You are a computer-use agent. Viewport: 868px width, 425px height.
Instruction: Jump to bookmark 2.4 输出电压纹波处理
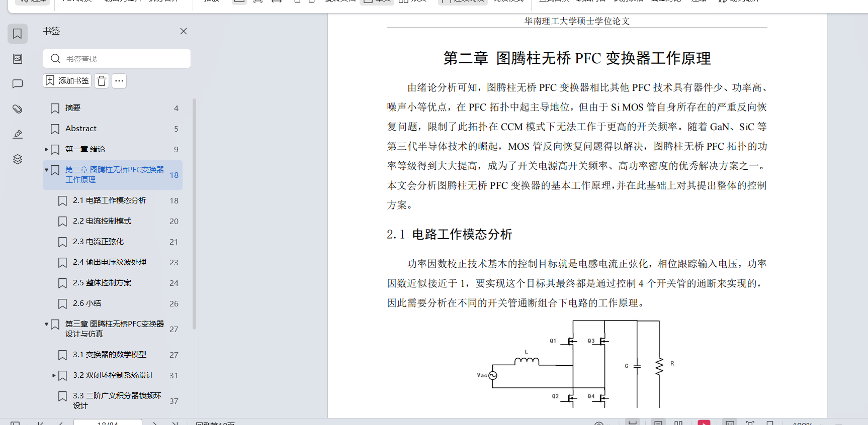coord(110,262)
